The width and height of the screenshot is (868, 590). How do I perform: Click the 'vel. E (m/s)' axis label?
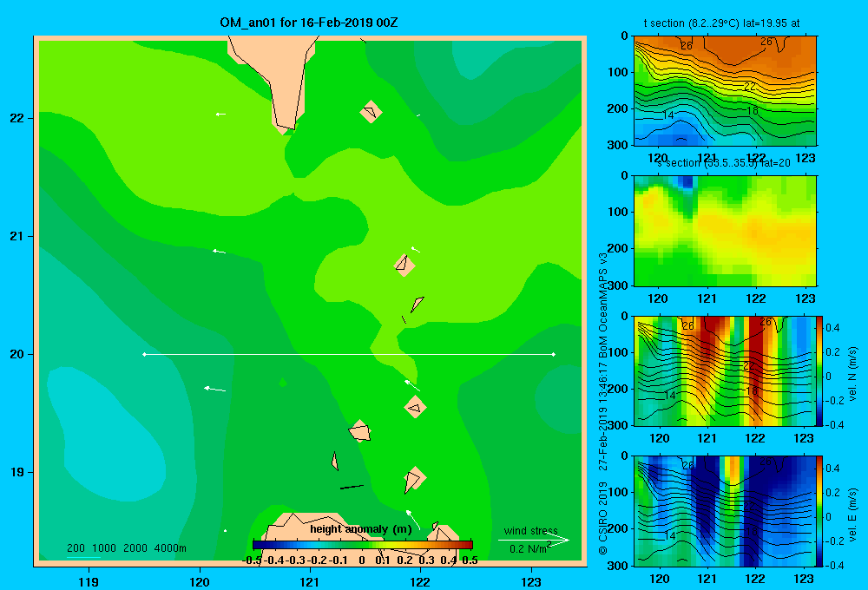852,513
